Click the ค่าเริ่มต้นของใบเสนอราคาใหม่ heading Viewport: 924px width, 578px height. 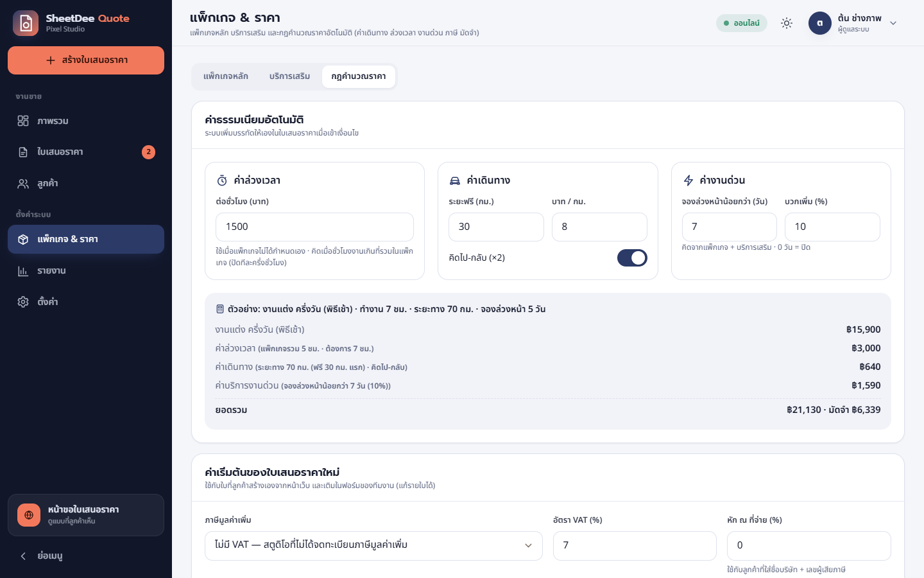272,473
